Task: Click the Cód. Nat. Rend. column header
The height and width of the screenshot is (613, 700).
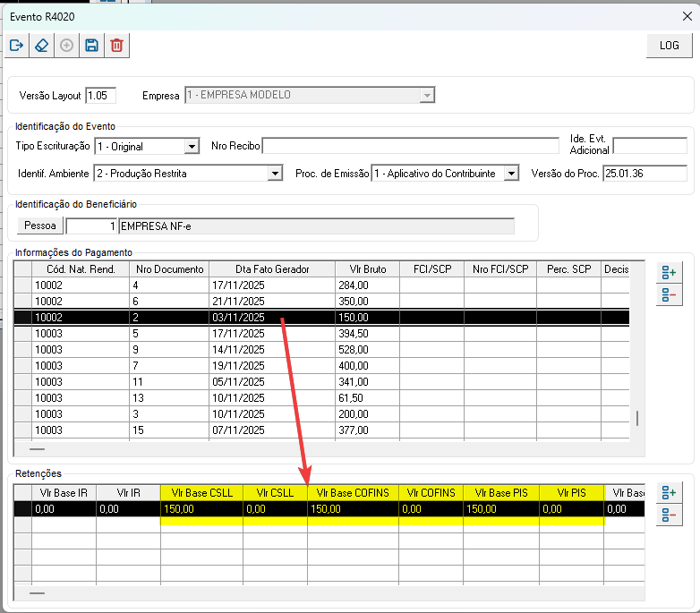Action: tap(81, 269)
